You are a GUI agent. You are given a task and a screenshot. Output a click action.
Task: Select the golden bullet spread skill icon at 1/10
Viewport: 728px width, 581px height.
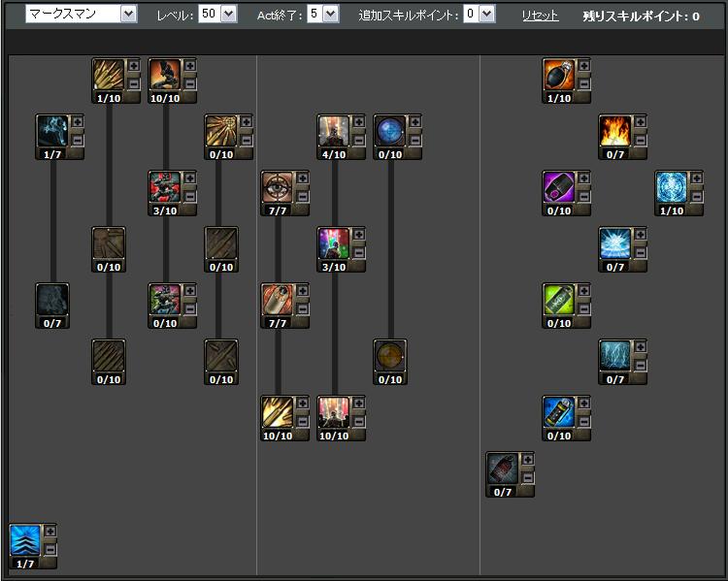[x=109, y=75]
